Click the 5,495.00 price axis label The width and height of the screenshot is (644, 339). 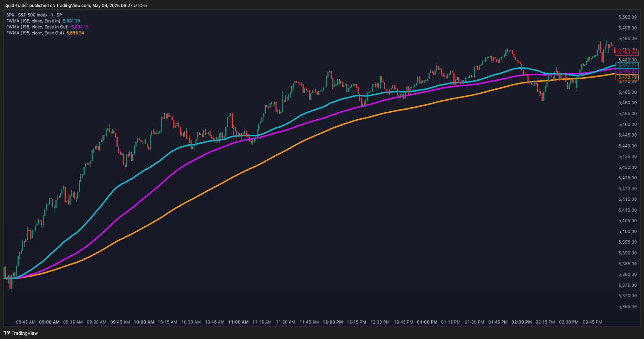point(628,28)
